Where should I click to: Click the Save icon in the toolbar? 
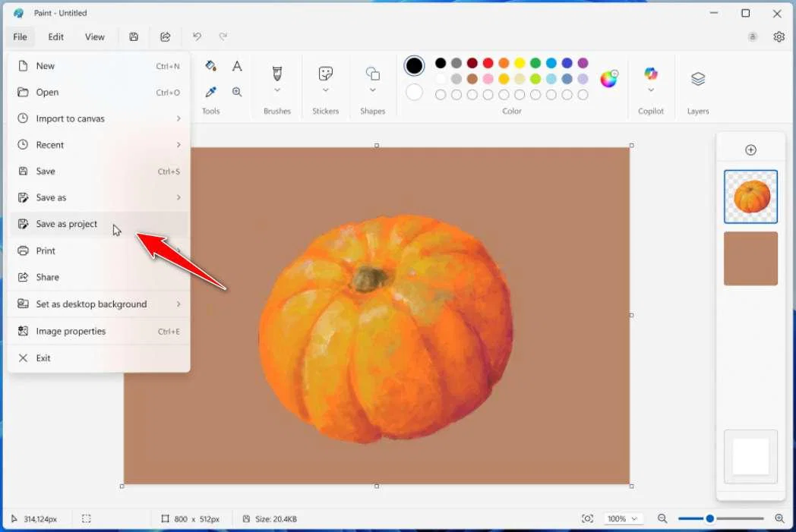134,36
